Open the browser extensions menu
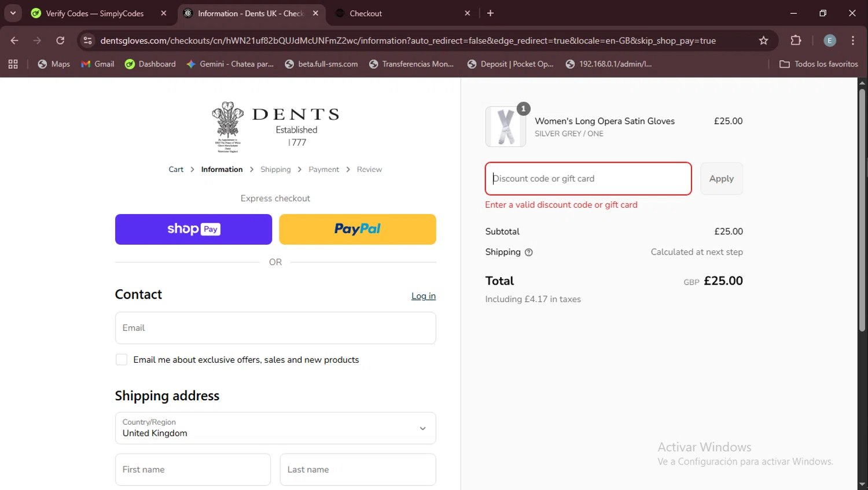Screen dimensions: 868x490 796,40
